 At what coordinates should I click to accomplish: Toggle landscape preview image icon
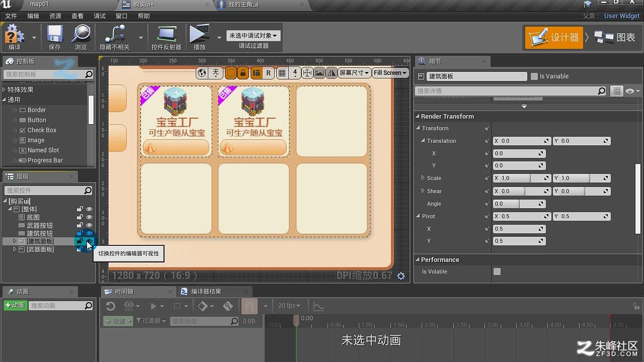(x=319, y=73)
